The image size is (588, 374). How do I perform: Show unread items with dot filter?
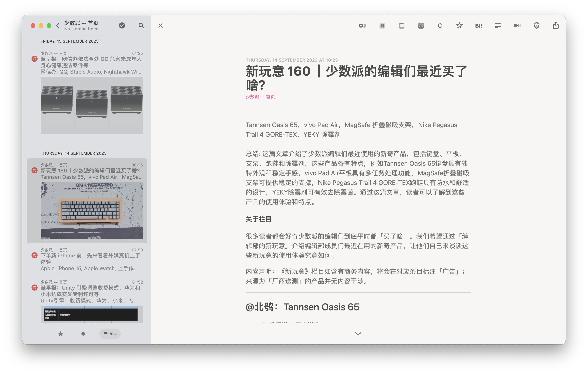click(x=83, y=333)
